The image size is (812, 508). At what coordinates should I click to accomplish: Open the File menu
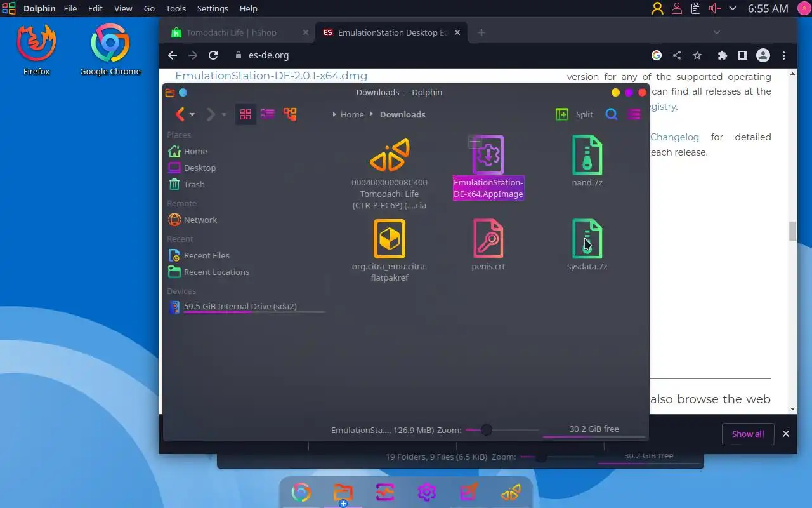coord(70,8)
